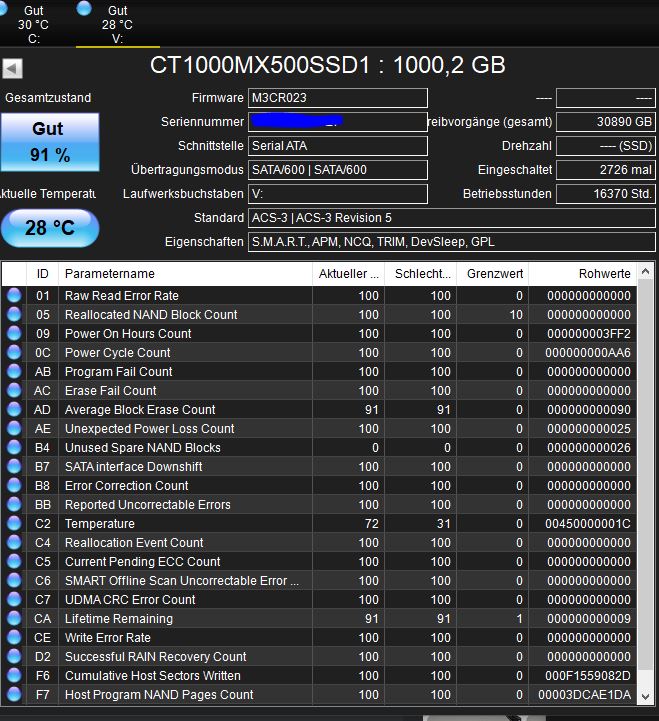659x721 pixels.
Task: Click status orb for Temperature row
Action: 14,523
